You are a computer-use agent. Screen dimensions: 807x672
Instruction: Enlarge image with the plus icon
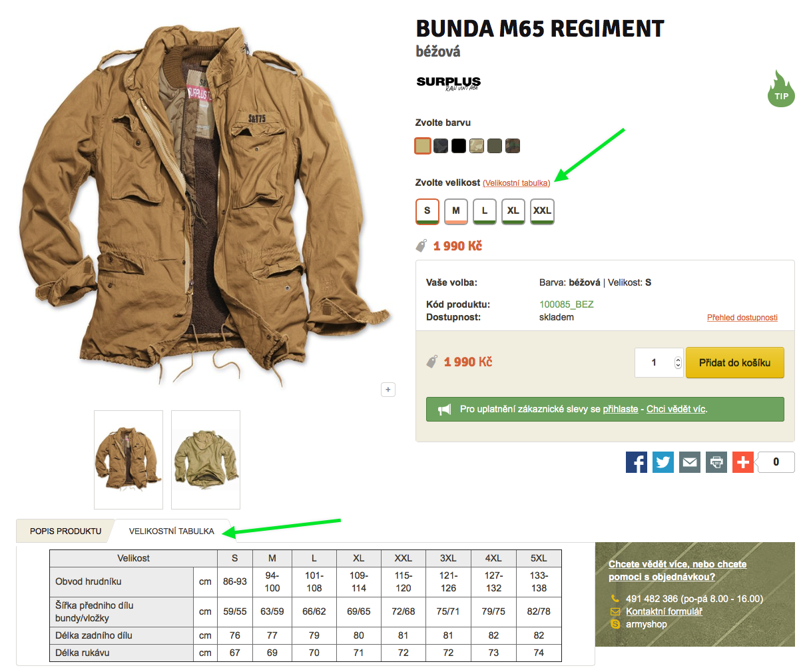(388, 390)
